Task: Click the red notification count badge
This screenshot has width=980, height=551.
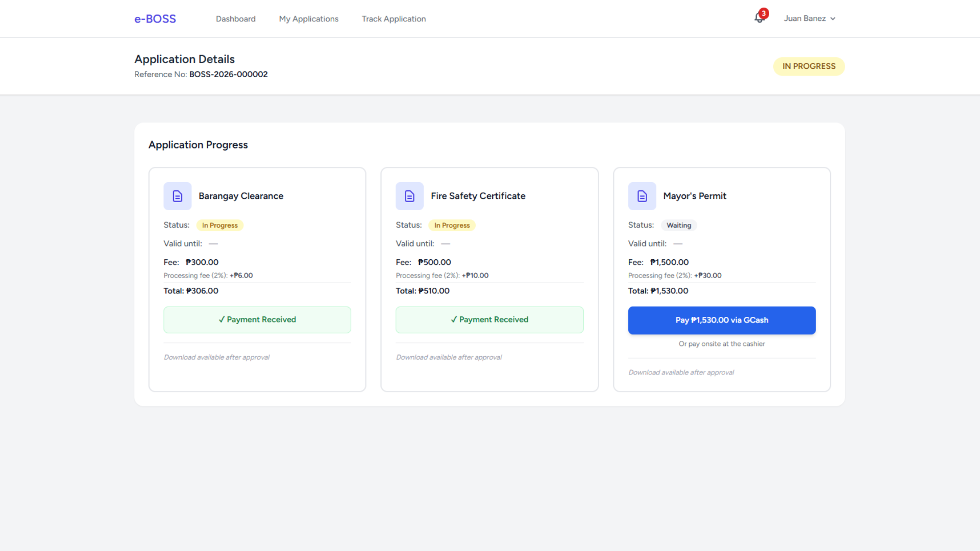Action: tap(764, 13)
